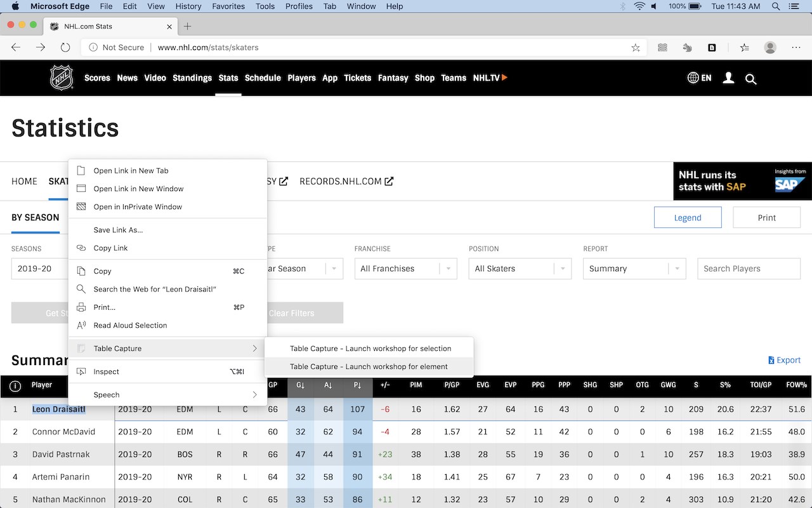
Task: Click the Search Players input field
Action: coord(749,269)
